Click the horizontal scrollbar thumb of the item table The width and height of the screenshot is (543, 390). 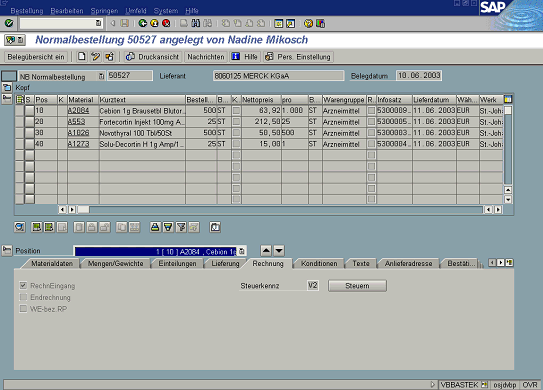click(x=83, y=210)
